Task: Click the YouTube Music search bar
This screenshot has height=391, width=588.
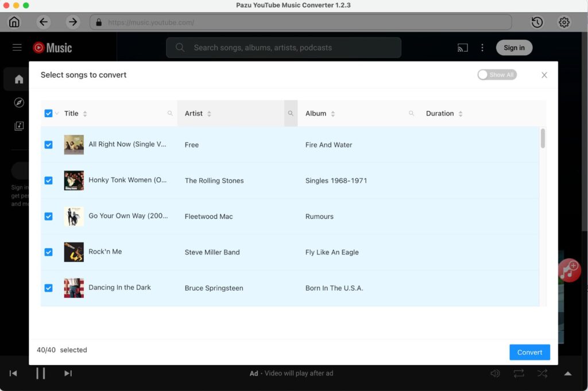Action: (283, 48)
